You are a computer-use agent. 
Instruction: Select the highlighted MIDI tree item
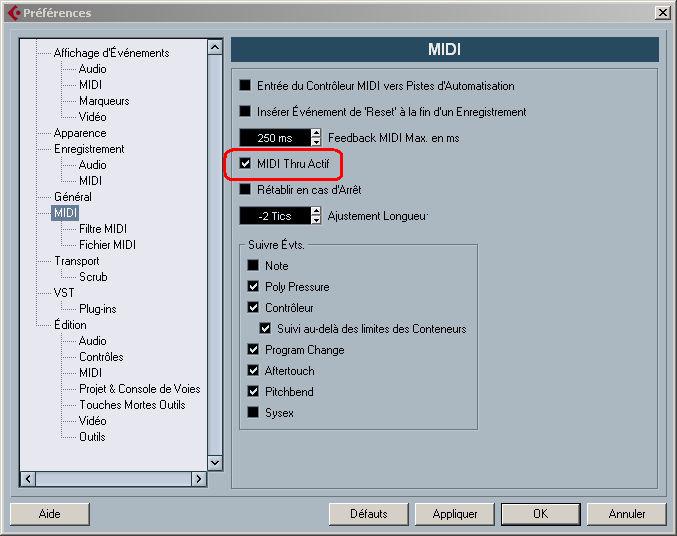(65, 212)
